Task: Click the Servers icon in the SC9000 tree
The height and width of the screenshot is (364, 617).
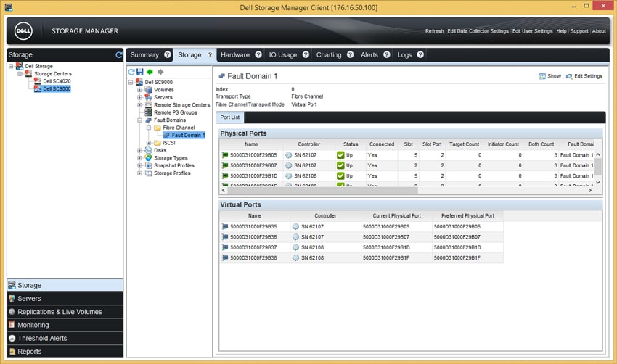Action: [x=148, y=97]
